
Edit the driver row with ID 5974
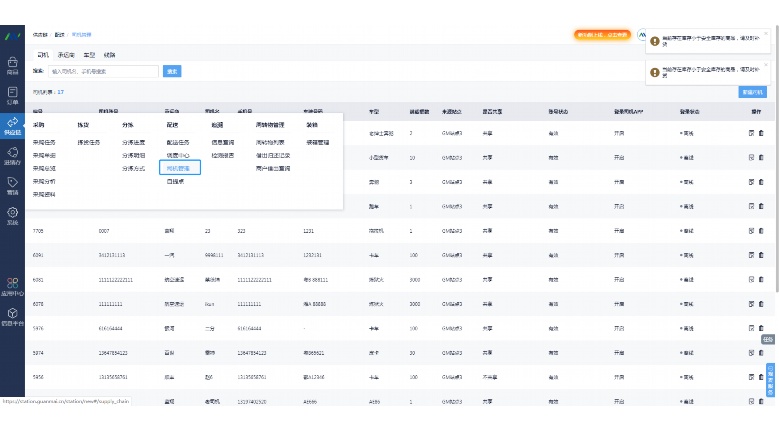point(751,353)
